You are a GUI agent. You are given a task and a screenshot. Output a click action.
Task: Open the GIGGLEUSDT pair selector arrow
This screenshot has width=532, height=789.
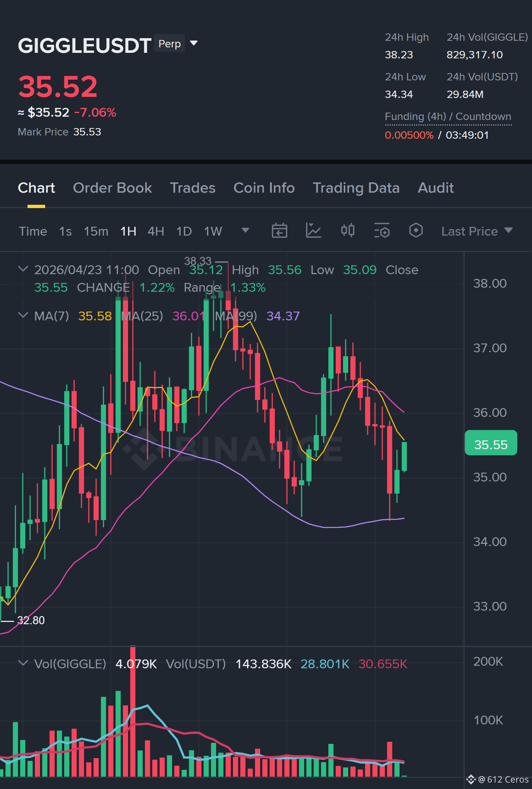(x=194, y=43)
